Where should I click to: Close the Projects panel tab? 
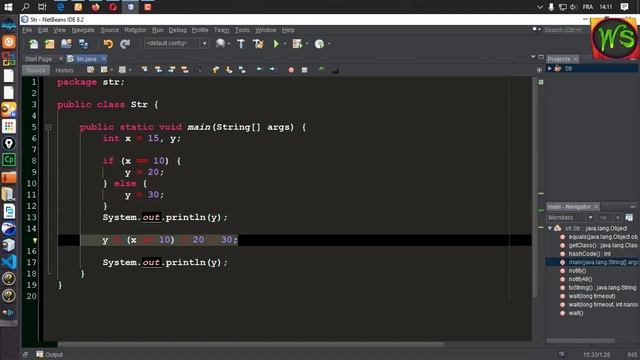tap(575, 59)
